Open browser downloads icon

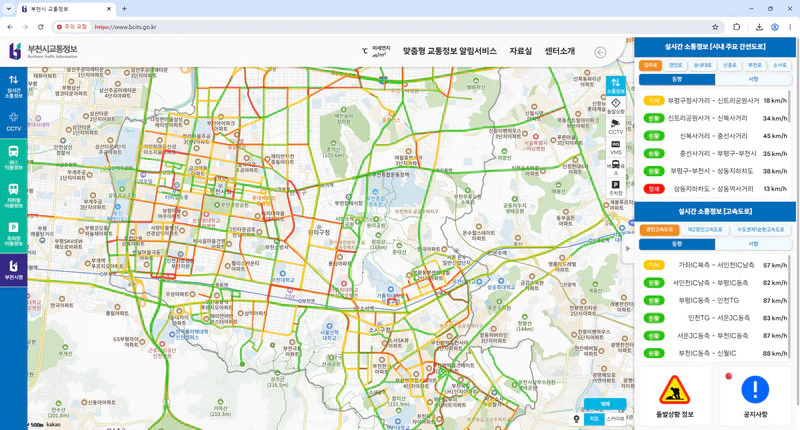759,27
